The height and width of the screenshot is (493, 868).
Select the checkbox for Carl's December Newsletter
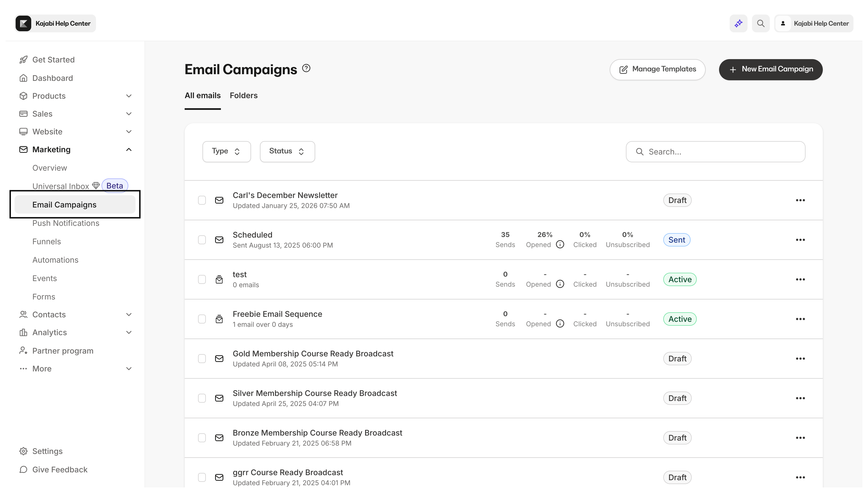[x=202, y=200]
